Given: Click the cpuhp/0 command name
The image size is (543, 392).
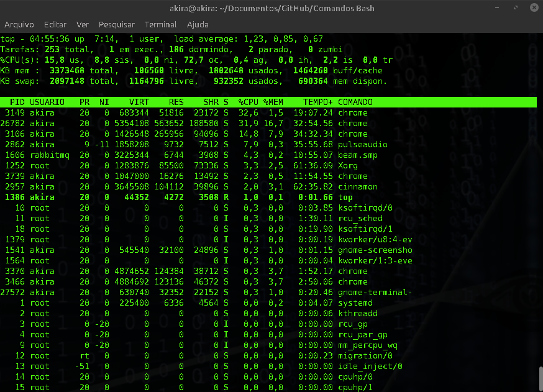Looking at the screenshot, I should click(355, 376).
